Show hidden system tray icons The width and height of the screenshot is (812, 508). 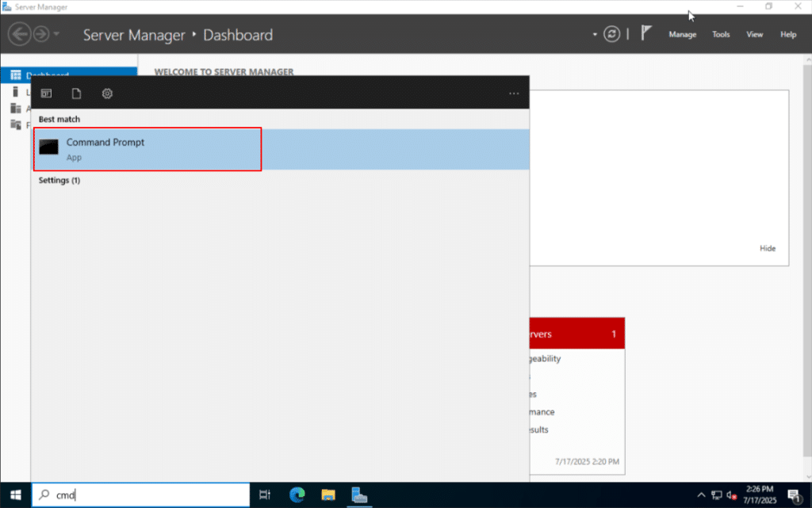point(701,495)
